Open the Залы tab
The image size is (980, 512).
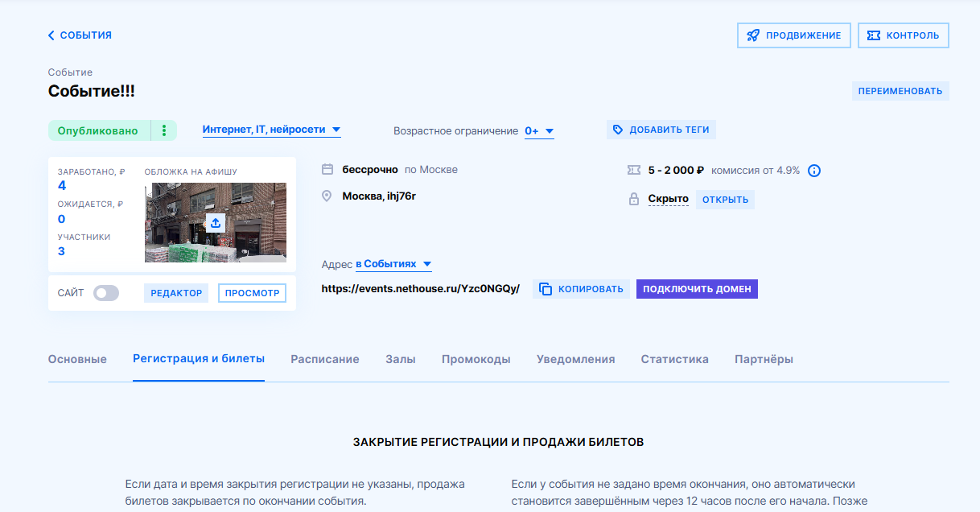(x=401, y=359)
